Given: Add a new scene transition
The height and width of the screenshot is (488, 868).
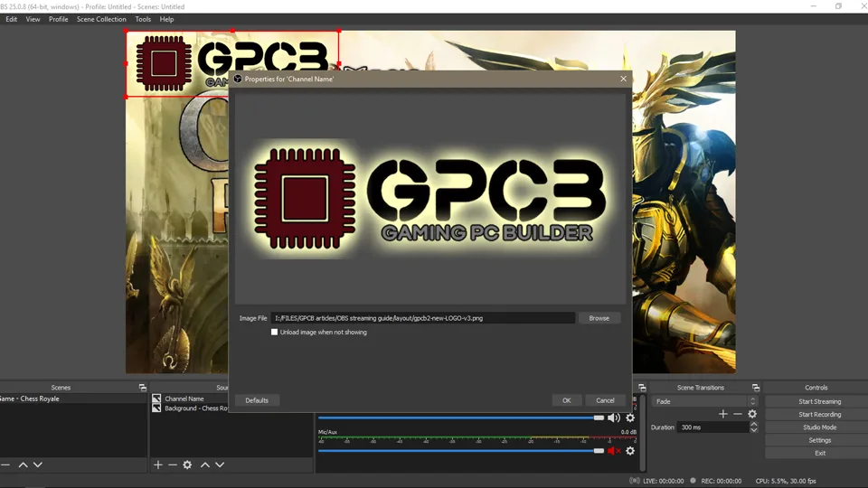Looking at the screenshot, I should pyautogui.click(x=723, y=414).
